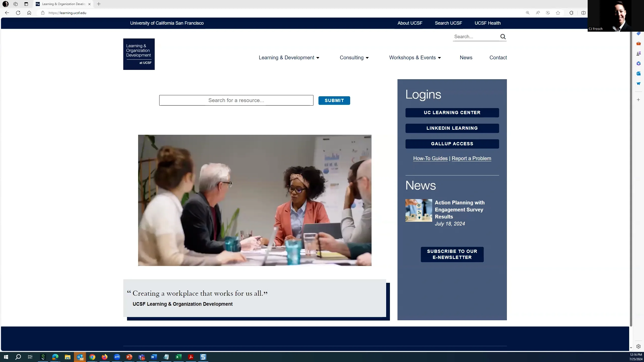
Task: Open Zoom from the taskbar
Action: 117,357
